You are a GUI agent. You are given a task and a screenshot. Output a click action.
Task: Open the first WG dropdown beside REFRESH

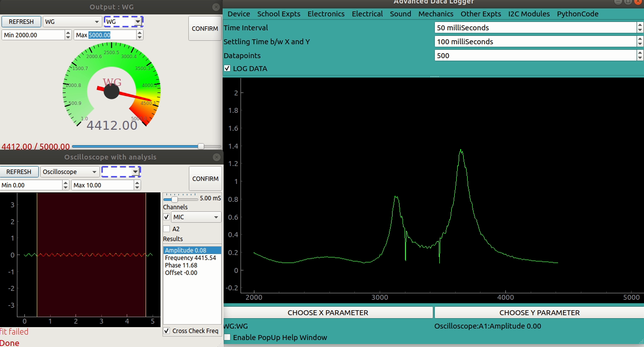(x=72, y=22)
